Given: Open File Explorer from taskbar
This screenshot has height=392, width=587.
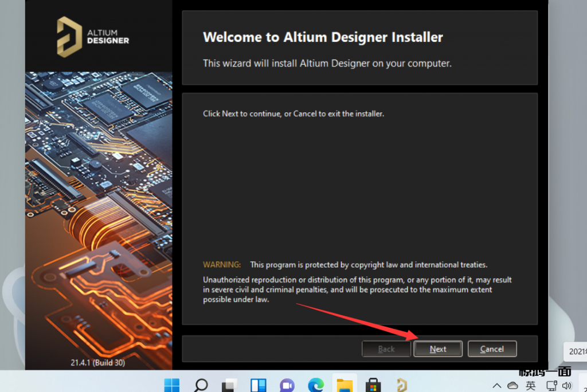Looking at the screenshot, I should (x=344, y=385).
